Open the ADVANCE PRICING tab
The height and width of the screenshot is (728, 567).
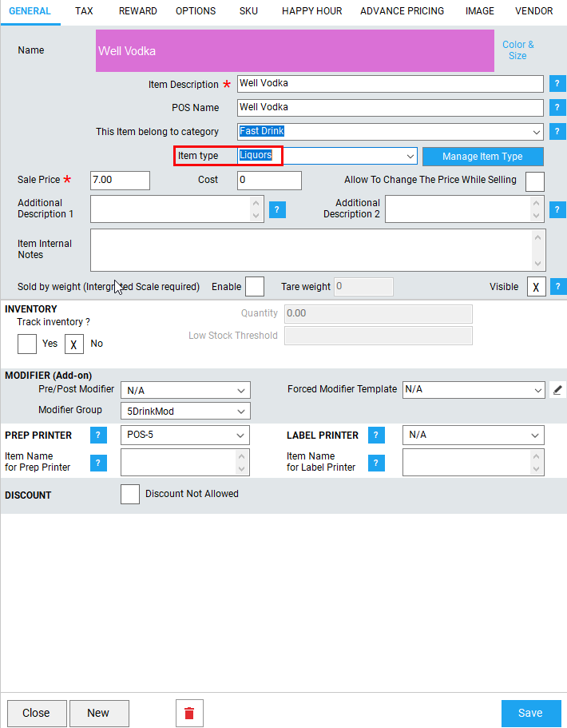402,11
